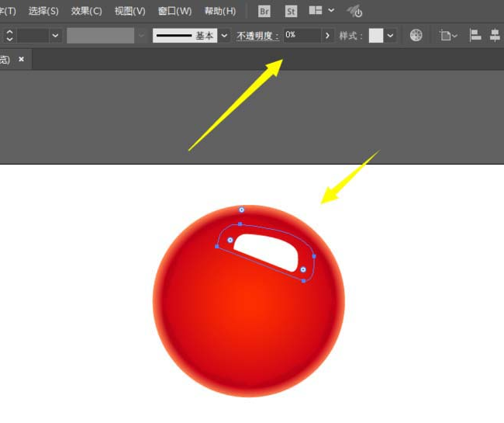Viewport: 504px width, 423px height.
Task: Click the horizontal align center icon
Action: (x=495, y=35)
